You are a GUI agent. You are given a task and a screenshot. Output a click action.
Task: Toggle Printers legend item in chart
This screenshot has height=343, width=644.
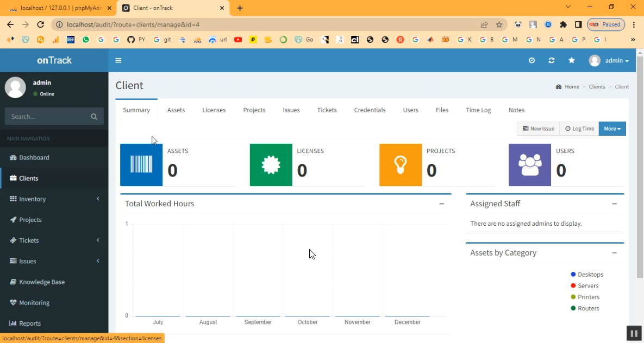[x=585, y=297]
